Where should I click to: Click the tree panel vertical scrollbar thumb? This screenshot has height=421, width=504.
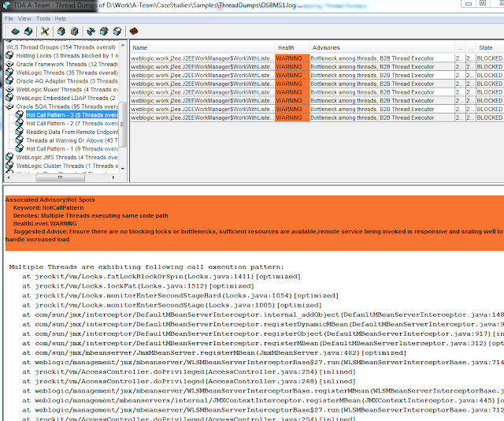(x=123, y=125)
